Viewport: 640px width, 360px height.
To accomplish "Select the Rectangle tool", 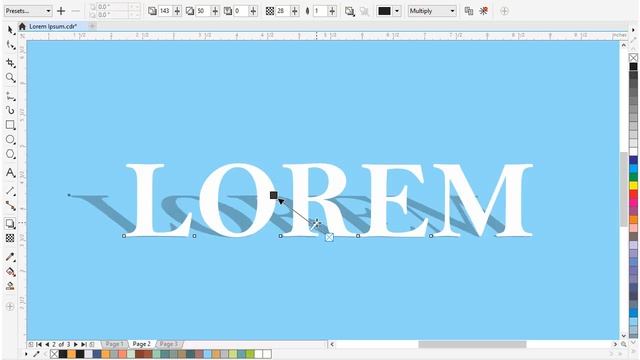I will coord(10,125).
